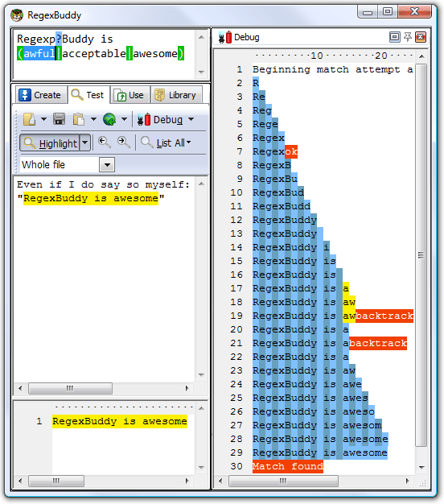Screen dimensions: 444x504
Task: Maximize the RegexBuddy window
Action: [388, 11]
